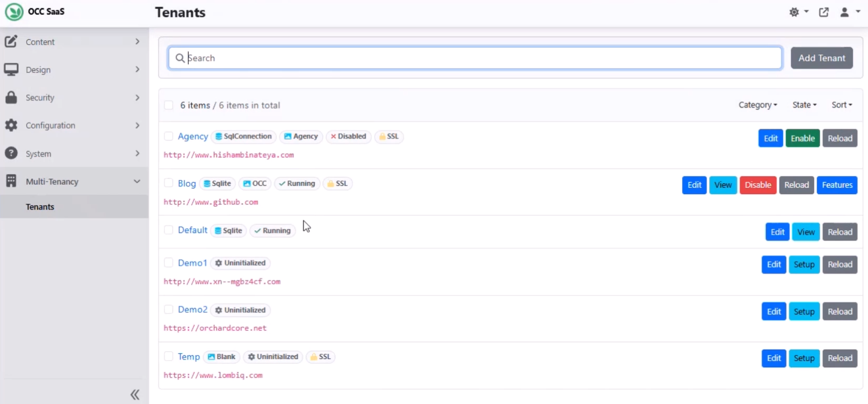Click Edit for the Demo2 tenant
This screenshot has height=404, width=868.
pos(774,312)
